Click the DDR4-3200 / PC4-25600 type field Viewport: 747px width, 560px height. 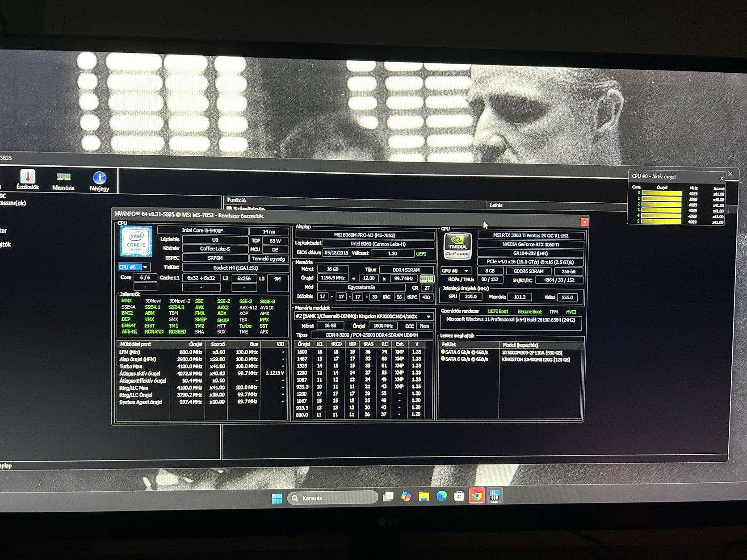tap(372, 335)
